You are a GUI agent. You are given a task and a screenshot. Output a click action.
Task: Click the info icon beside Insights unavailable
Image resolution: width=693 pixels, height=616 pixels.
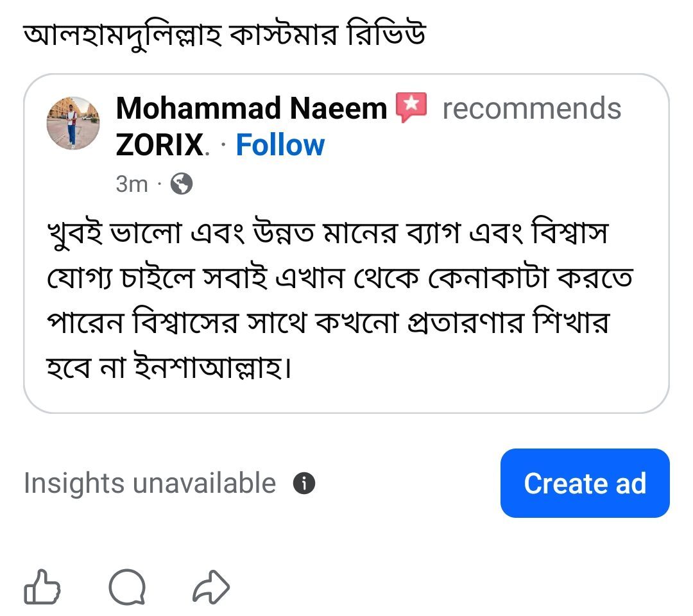pos(304,483)
